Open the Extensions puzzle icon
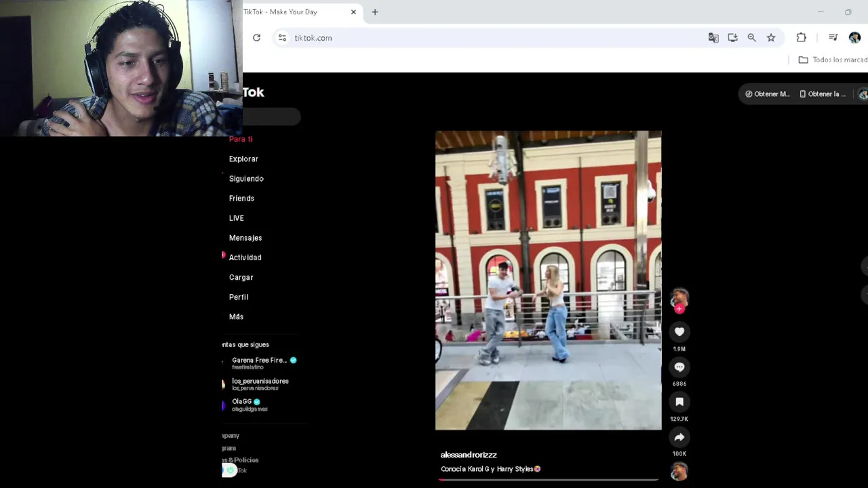This screenshot has height=488, width=868. 801,38
